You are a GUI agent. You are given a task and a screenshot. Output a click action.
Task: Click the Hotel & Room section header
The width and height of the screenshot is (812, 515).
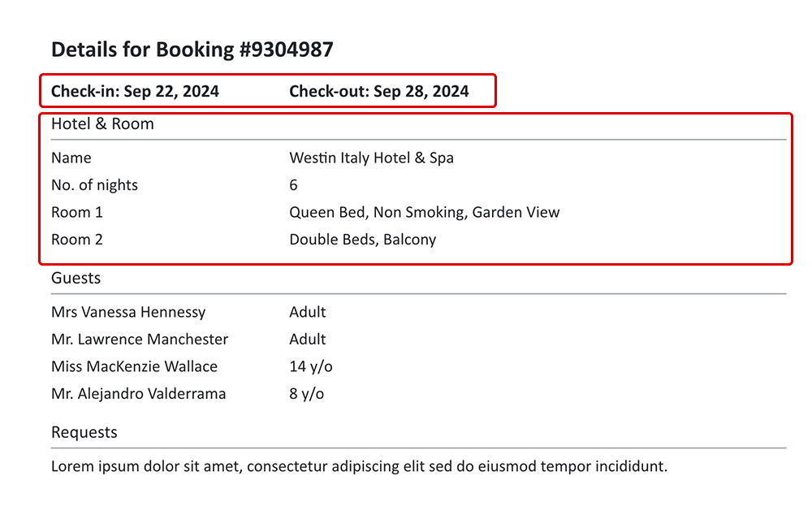pos(102,124)
